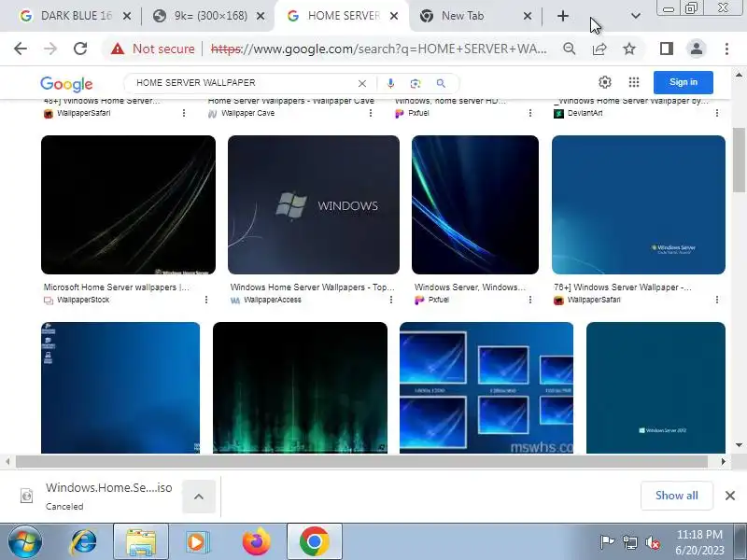Click the address bar URL

click(x=379, y=49)
